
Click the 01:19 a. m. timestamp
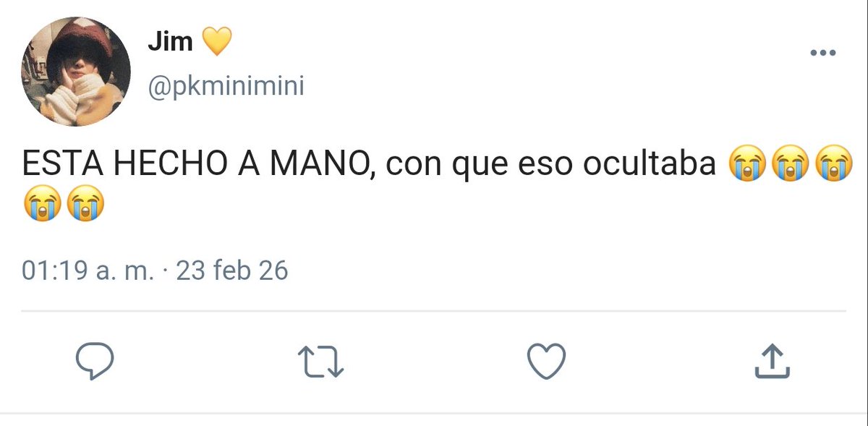(x=88, y=270)
